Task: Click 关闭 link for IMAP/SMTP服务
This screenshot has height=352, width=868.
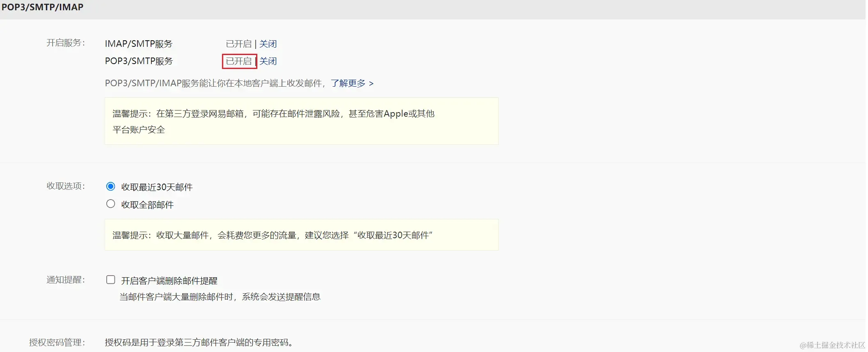Action: [x=268, y=44]
